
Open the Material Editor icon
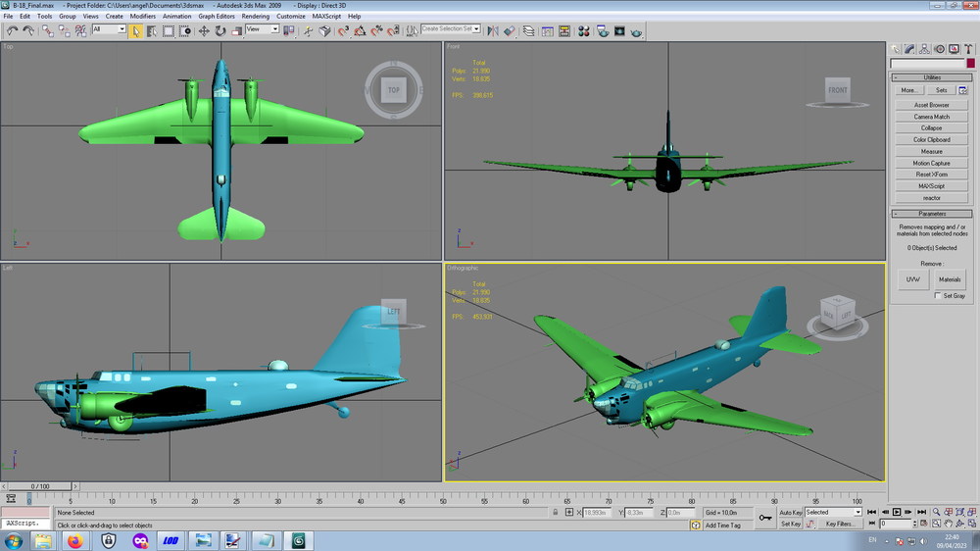click(x=584, y=30)
